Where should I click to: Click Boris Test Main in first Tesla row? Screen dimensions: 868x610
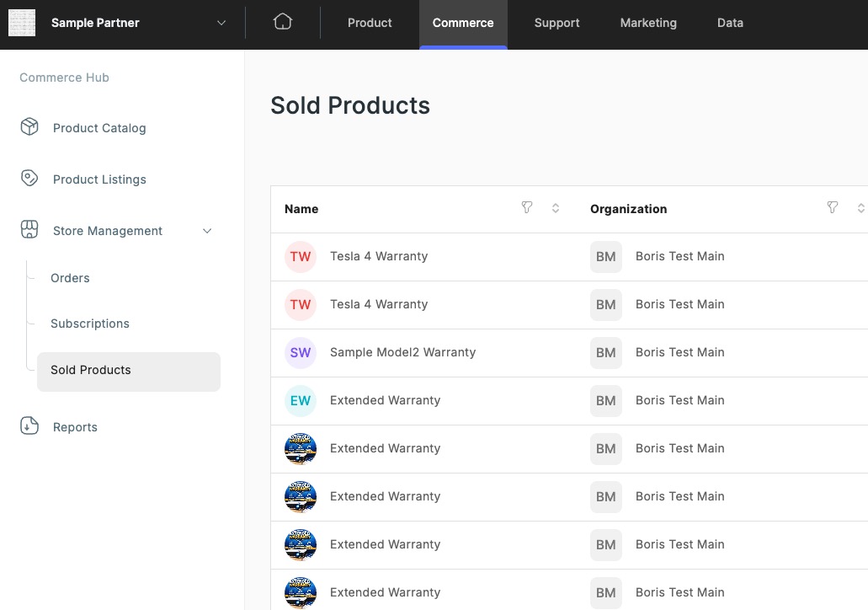pyautogui.click(x=679, y=256)
